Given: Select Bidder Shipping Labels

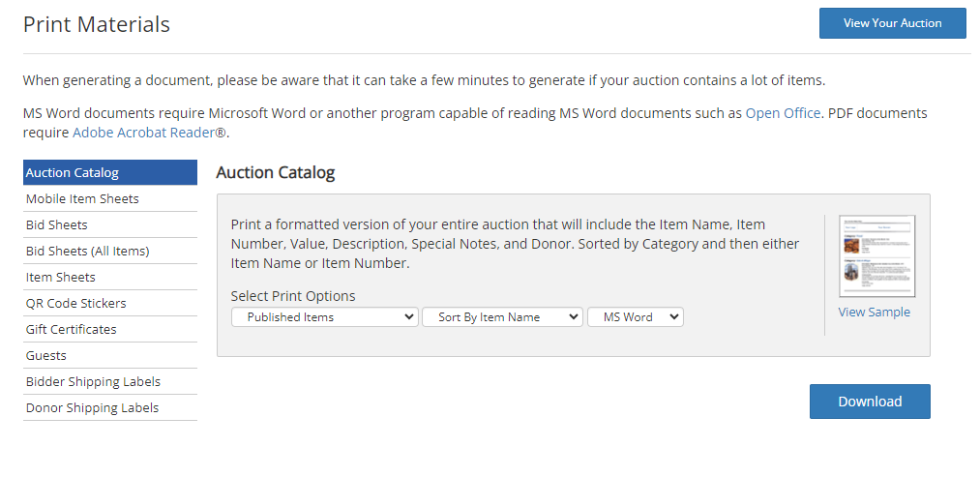Looking at the screenshot, I should click(110, 382).
